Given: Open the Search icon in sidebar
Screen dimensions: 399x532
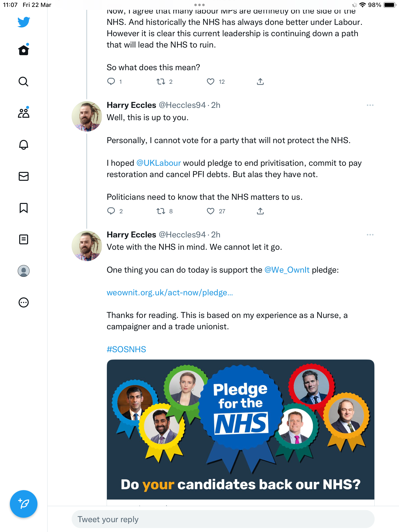Looking at the screenshot, I should [24, 82].
